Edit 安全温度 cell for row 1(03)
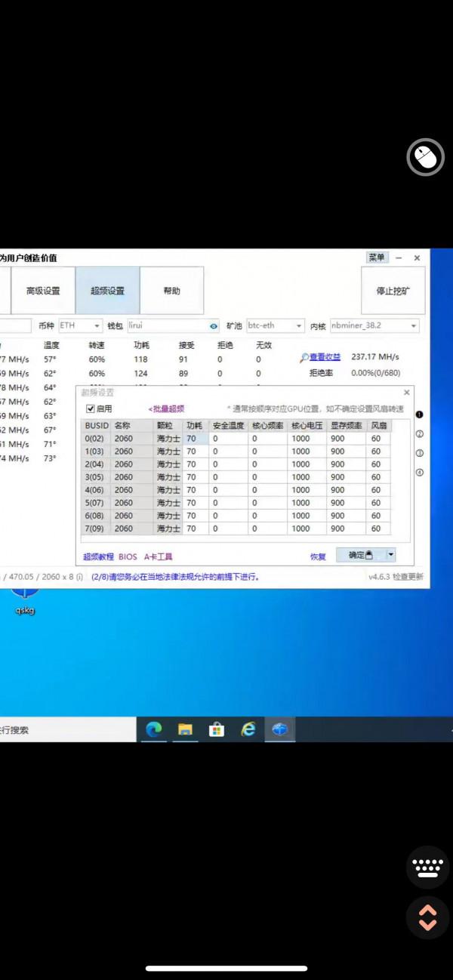Viewport: 453px width, 980px height. coord(229,451)
